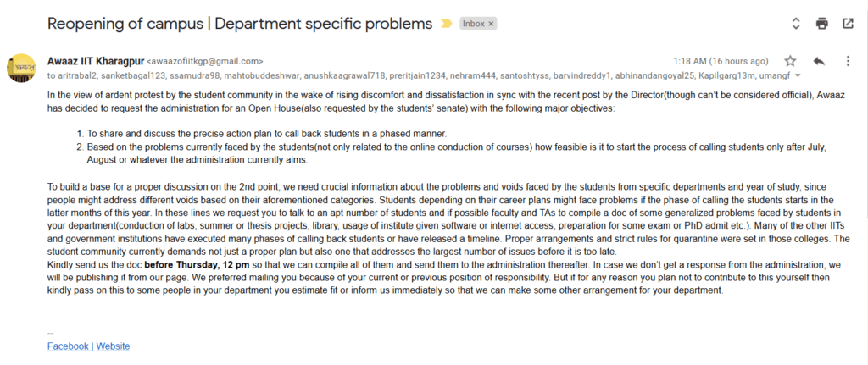Open the email in a new window

tap(848, 23)
